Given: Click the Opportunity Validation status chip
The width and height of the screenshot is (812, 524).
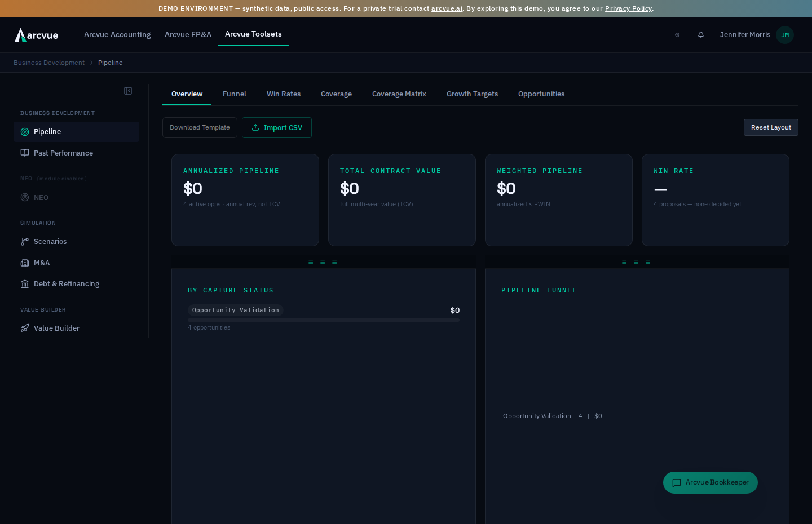Looking at the screenshot, I should click(236, 310).
